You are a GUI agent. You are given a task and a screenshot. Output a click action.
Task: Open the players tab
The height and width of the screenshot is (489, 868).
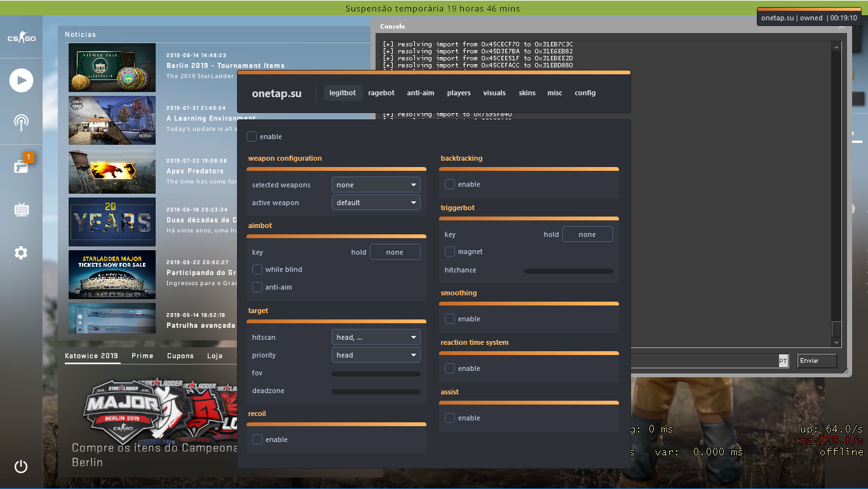459,93
